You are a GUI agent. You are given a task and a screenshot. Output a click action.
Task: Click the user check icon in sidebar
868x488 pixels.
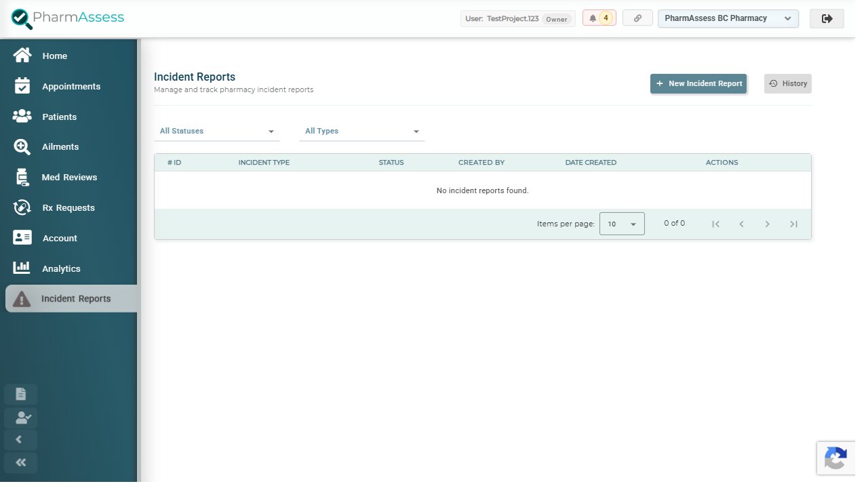pyautogui.click(x=20, y=418)
